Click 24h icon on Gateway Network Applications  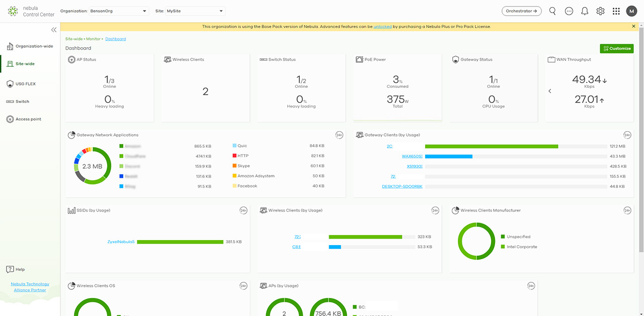coord(340,135)
